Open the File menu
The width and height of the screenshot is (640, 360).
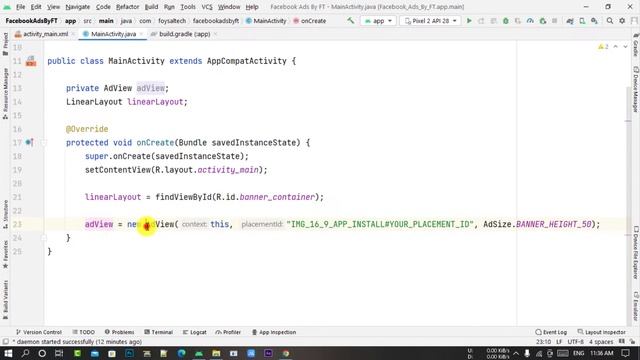tap(20, 7)
